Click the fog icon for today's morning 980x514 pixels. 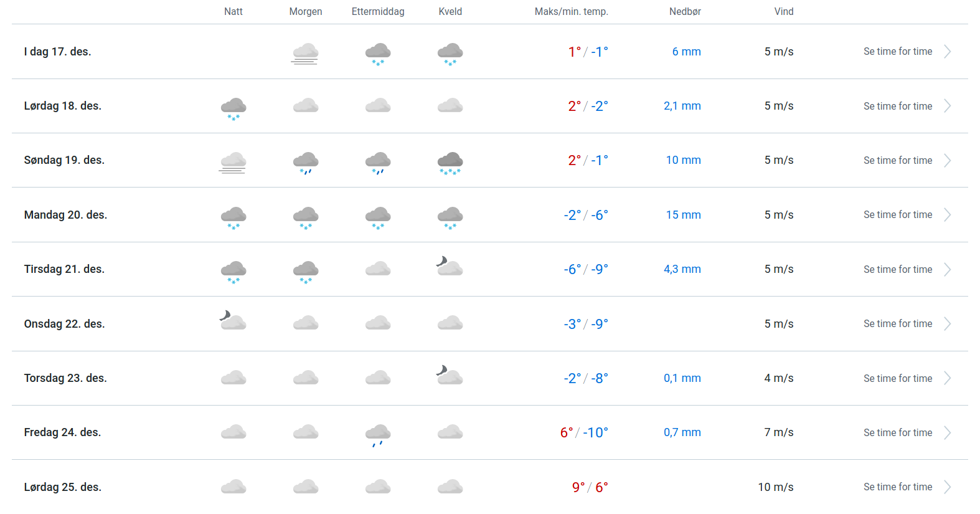(305, 53)
